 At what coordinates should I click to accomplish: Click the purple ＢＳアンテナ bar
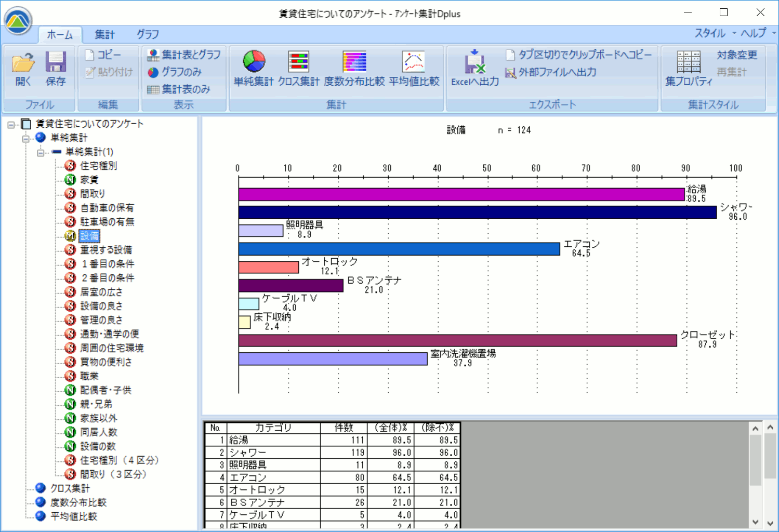pyautogui.click(x=291, y=286)
